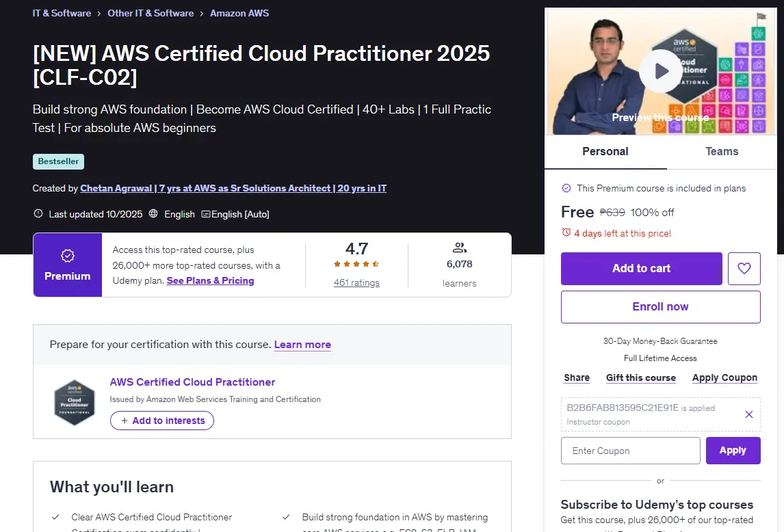Image resolution: width=784 pixels, height=532 pixels.
Task: Click the Enroll now button
Action: (660, 307)
